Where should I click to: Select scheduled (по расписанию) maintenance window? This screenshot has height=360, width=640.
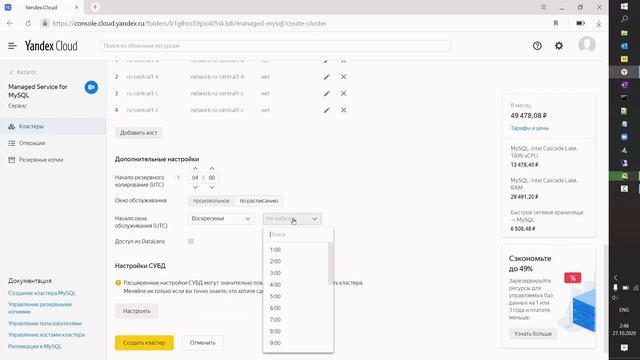[259, 201]
